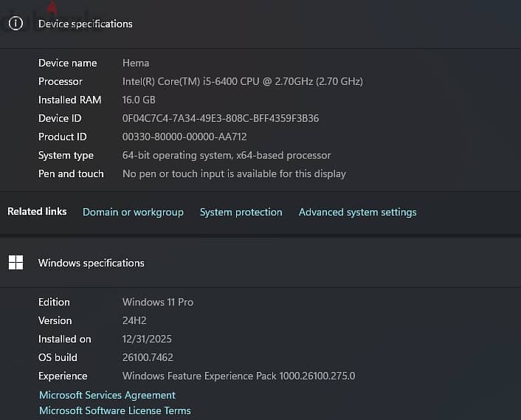Select the Windows 11 Pro edition value
Viewport: 521px width, 420px height.
(x=158, y=302)
